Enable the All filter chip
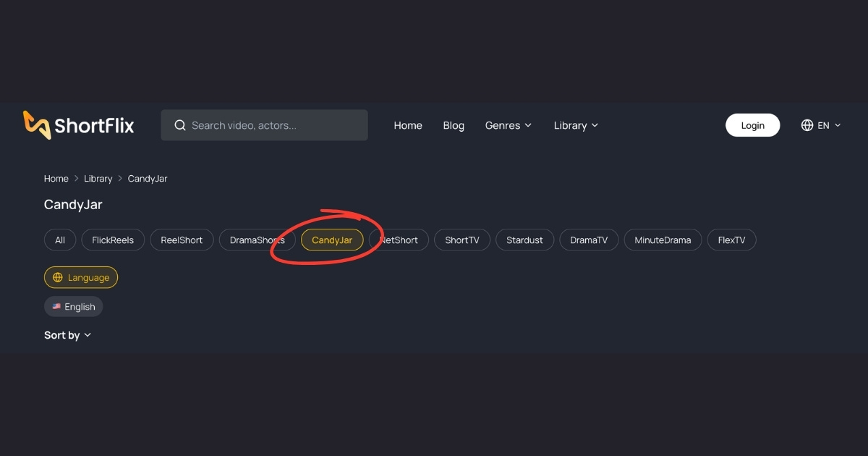This screenshot has width=868, height=456. [59, 240]
